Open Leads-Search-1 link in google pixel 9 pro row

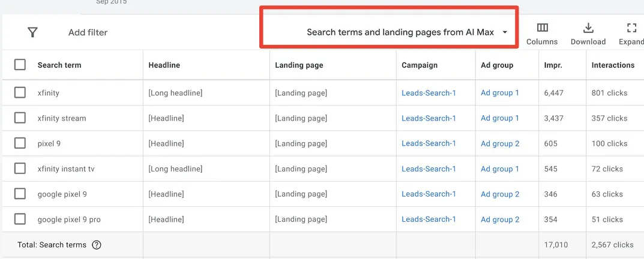tap(429, 219)
